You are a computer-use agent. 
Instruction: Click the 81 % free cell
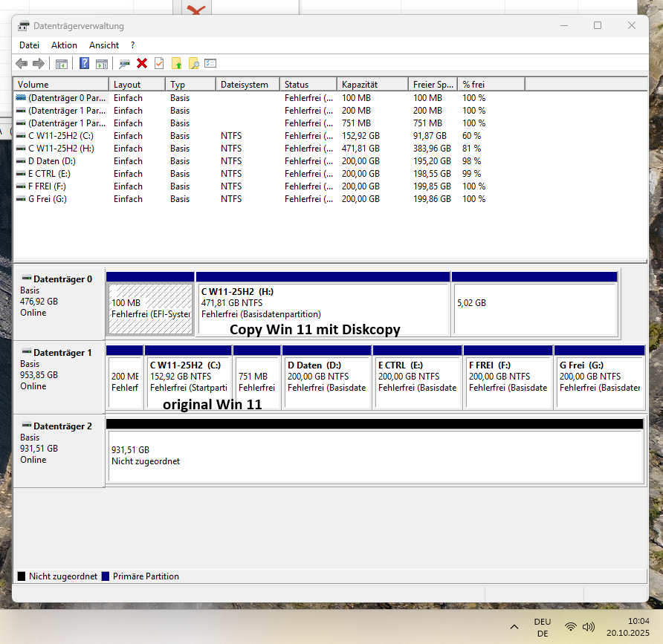point(471,149)
